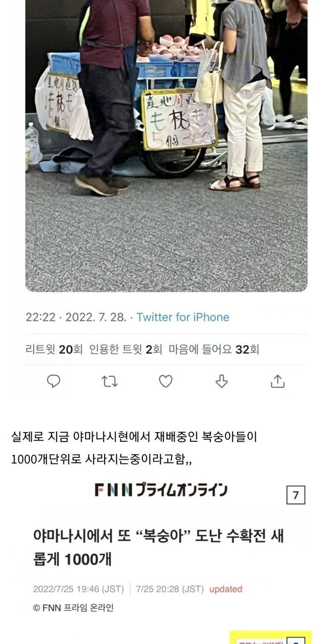Open the share upload icon

(x=278, y=382)
